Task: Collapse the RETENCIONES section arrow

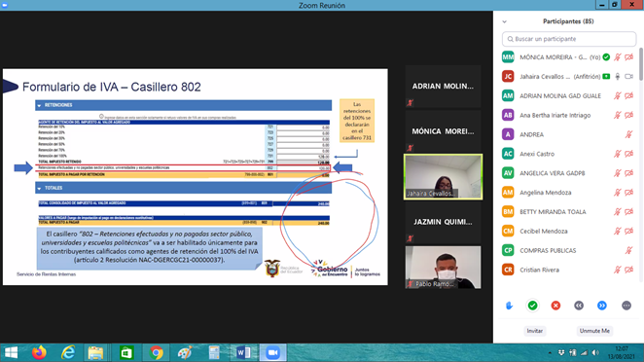Action: click(39, 106)
